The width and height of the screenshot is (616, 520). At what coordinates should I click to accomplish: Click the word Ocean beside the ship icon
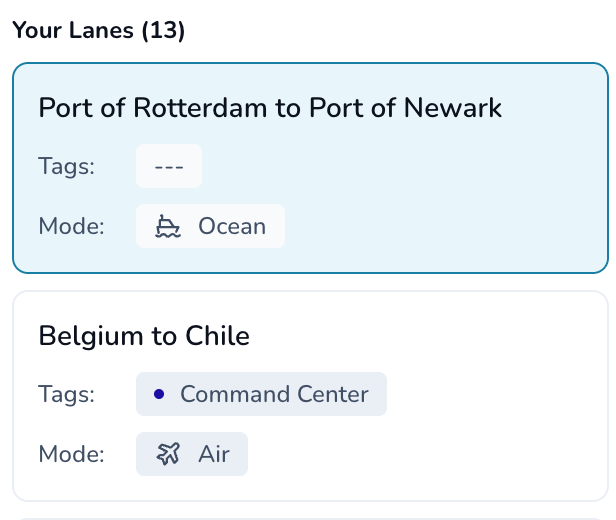click(x=232, y=226)
